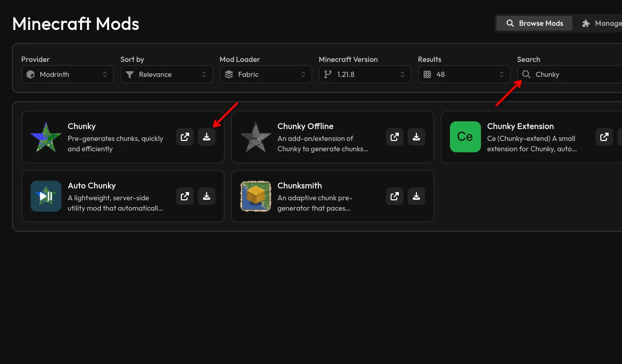Select the Chunksmith mod thumbnail image
The image size is (622, 364).
point(256,196)
